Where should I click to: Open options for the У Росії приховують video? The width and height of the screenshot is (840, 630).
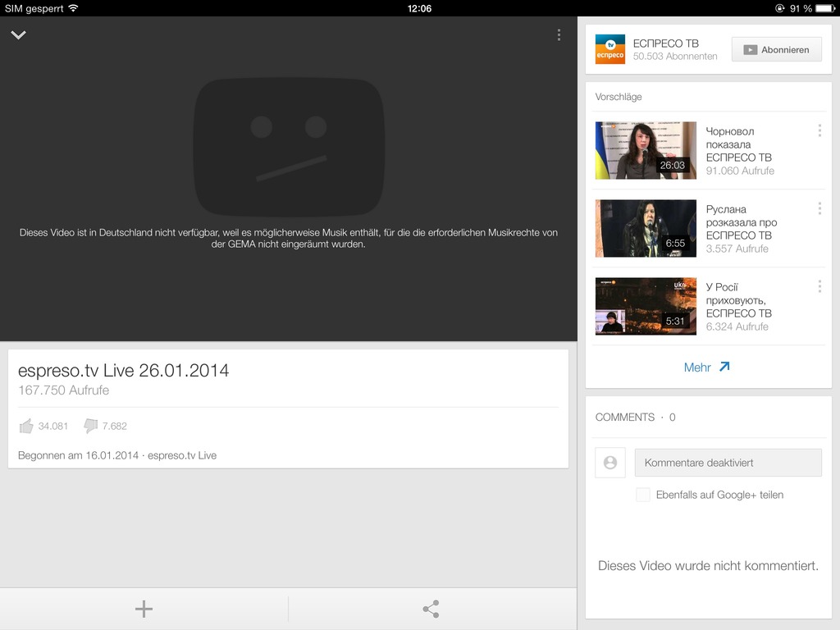[819, 286]
